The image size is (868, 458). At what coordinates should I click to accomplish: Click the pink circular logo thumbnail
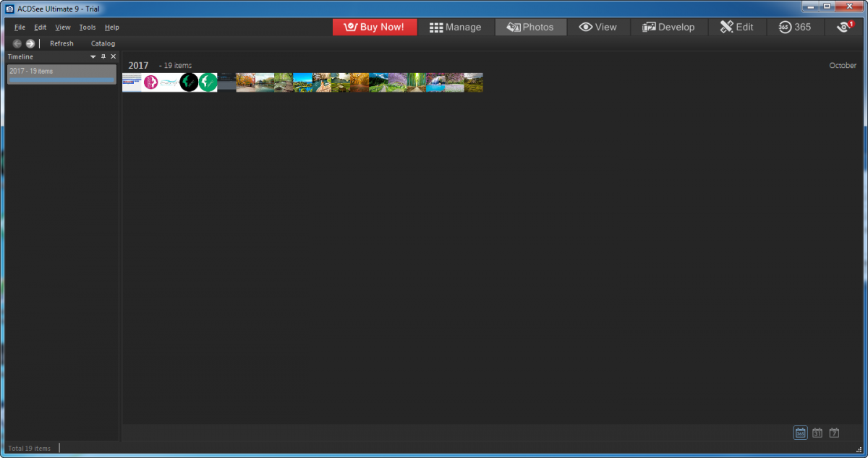[151, 82]
